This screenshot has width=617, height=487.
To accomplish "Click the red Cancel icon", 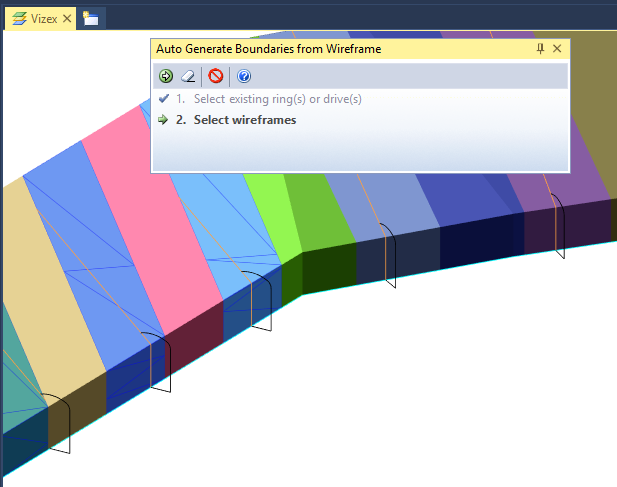I will 216,76.
